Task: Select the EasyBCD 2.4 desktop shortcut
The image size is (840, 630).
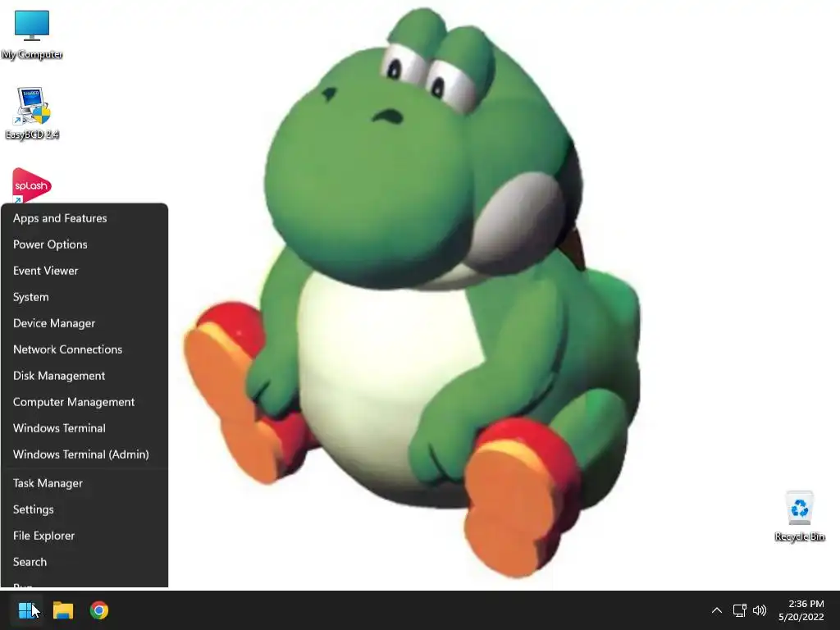Action: click(x=32, y=113)
